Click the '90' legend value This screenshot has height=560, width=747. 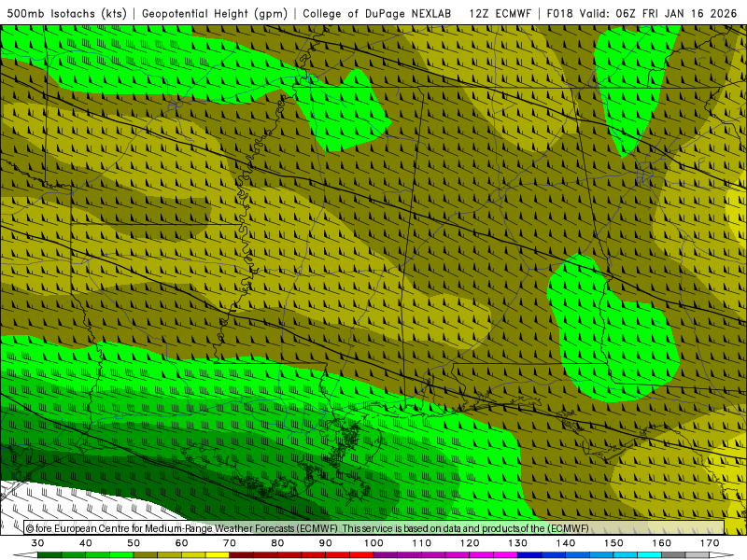326,543
